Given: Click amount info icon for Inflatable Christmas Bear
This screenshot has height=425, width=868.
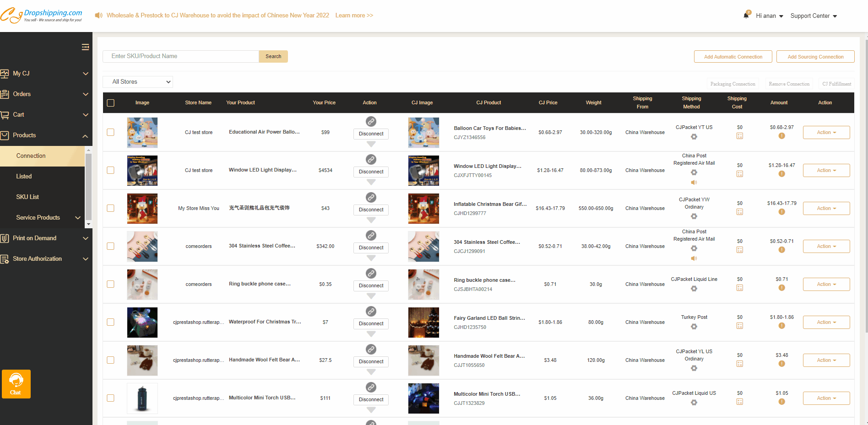Looking at the screenshot, I should point(781,212).
